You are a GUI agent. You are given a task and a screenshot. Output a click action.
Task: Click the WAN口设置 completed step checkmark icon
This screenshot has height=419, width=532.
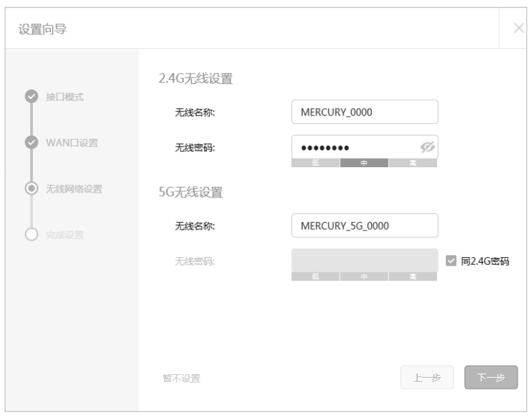32,142
